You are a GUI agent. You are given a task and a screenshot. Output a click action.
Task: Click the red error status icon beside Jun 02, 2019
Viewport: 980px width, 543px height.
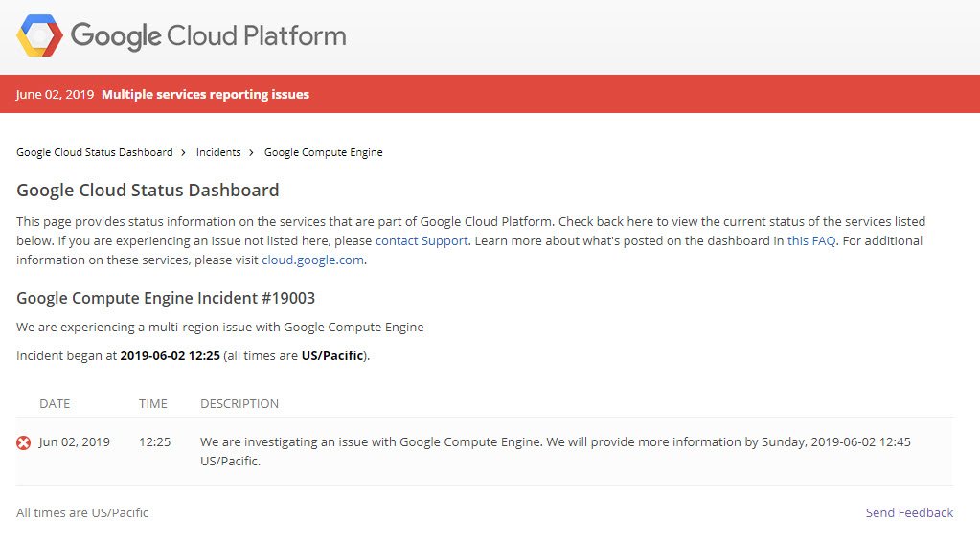tap(23, 443)
